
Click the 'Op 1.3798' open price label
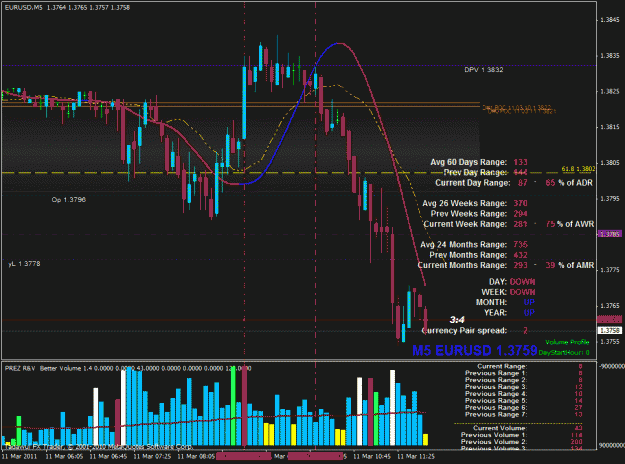(x=69, y=199)
